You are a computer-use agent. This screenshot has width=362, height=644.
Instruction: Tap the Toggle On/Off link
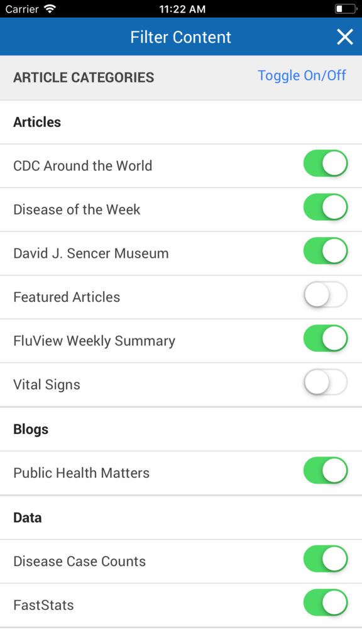[302, 75]
